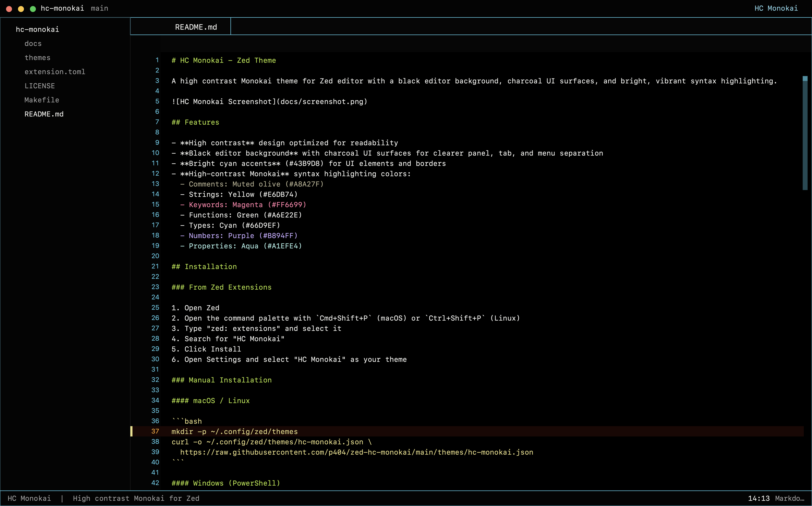Open LICENSE file from the project panel
The height and width of the screenshot is (506, 812).
pos(39,86)
